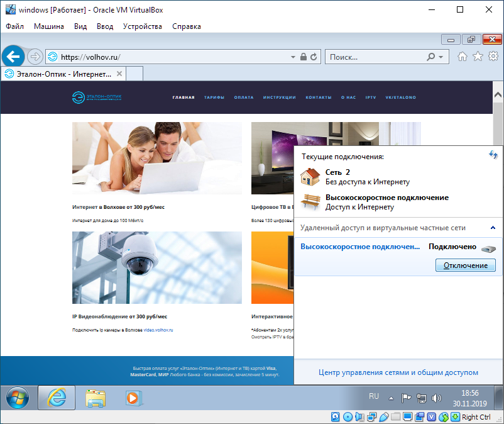Select the ТАРИФЫ navigation link
The width and height of the screenshot is (504, 424).
point(214,98)
